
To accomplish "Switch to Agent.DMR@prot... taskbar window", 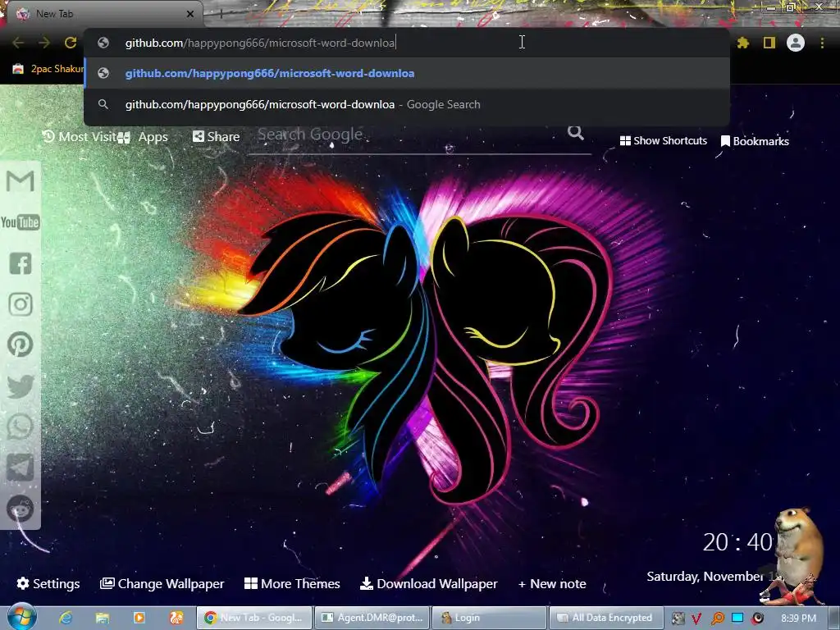I will point(372,618).
